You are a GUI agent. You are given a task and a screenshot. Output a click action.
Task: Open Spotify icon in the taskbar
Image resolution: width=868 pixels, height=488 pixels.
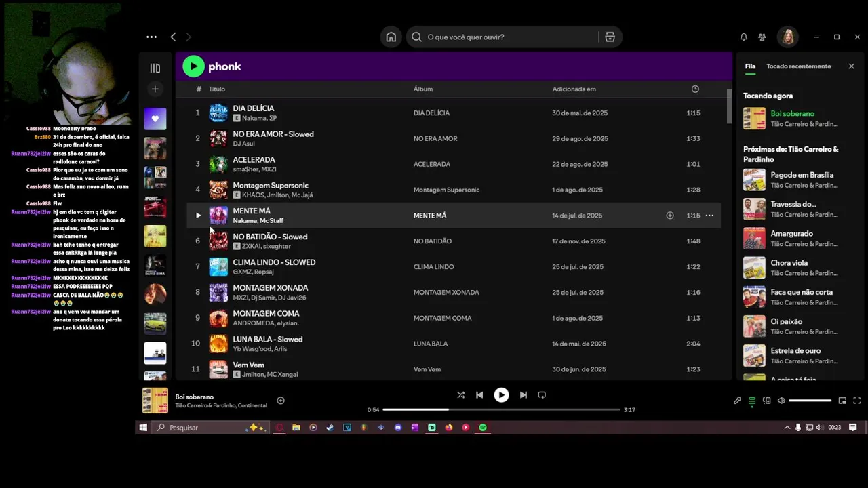tap(483, 428)
